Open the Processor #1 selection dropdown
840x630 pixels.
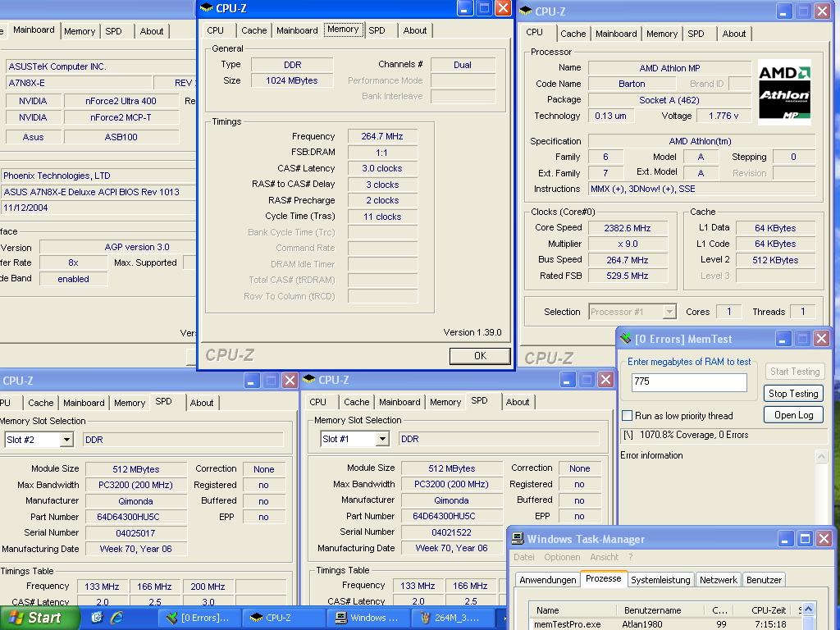[669, 311]
